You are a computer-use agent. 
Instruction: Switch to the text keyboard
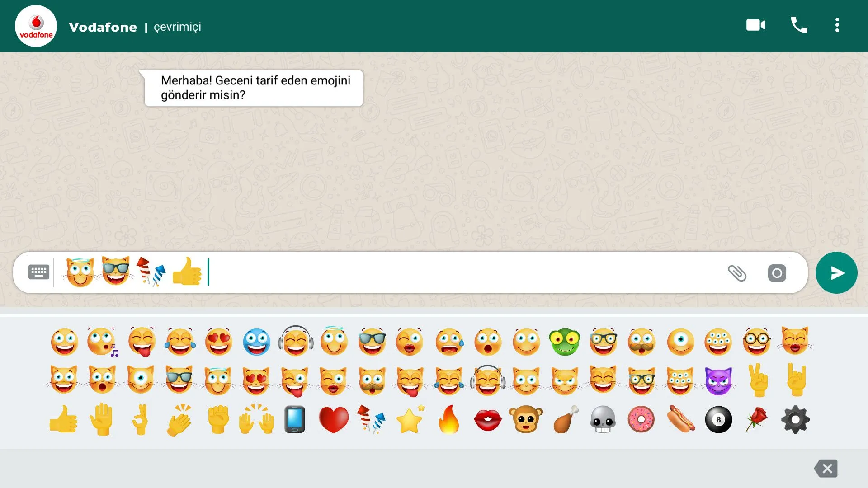39,272
